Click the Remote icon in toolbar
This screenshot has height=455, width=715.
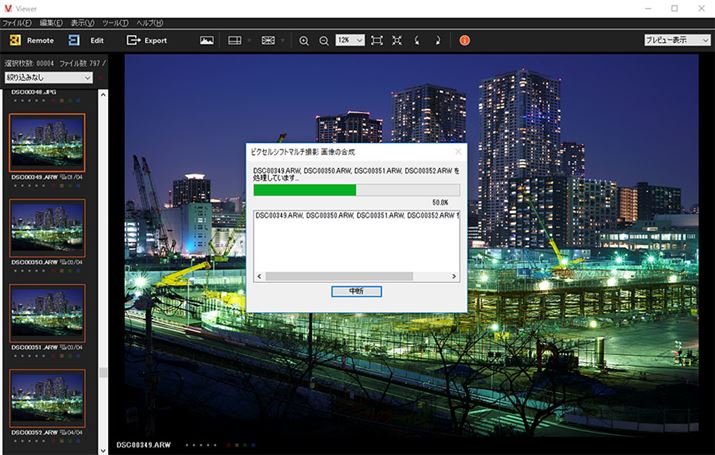[x=15, y=40]
